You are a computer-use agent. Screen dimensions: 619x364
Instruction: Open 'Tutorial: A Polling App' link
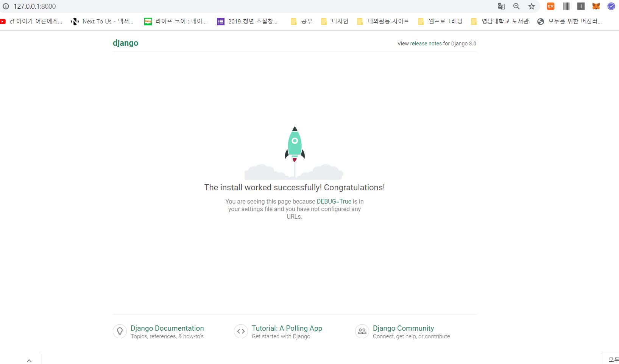[287, 328]
